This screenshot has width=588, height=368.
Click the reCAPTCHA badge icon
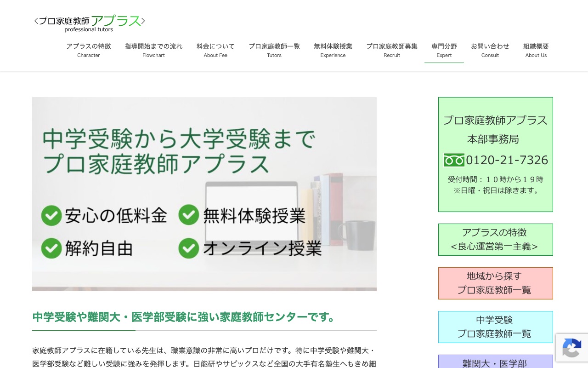click(572, 348)
